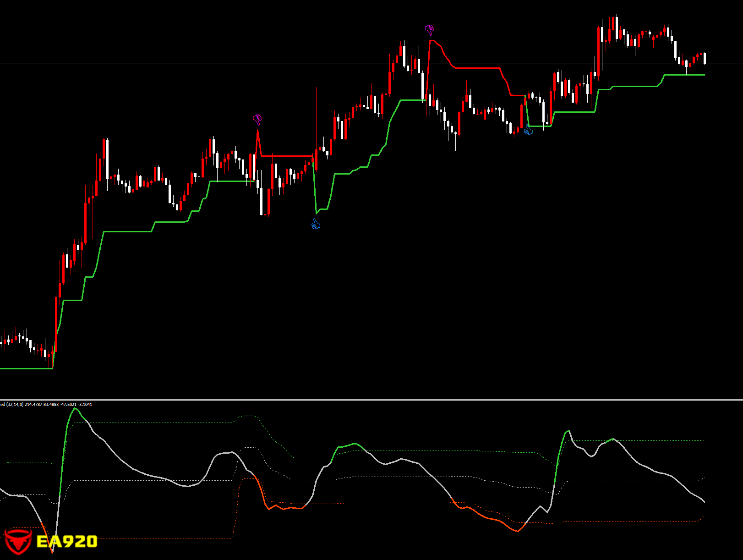743x560 pixels.
Task: Select the long red trend-stop line plateau
Action: pos(476,68)
